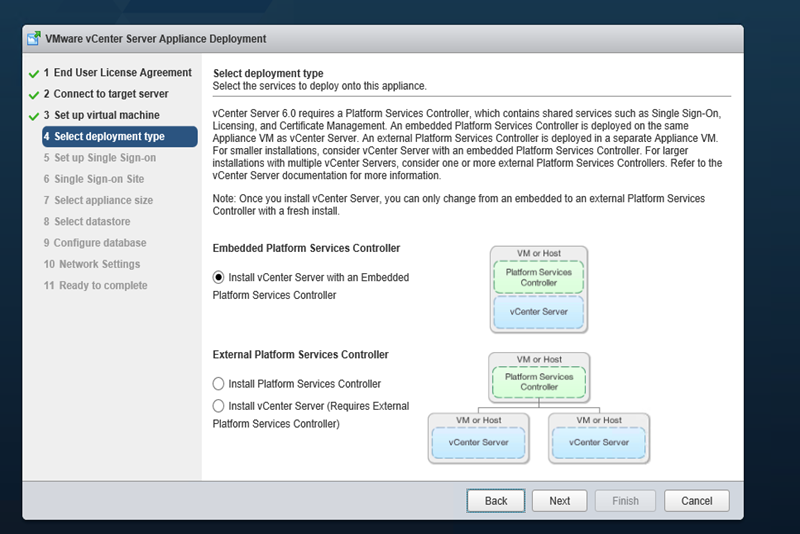Screen dimensions: 800x534
Task: Click step 9 Configure database
Action: click(x=95, y=243)
